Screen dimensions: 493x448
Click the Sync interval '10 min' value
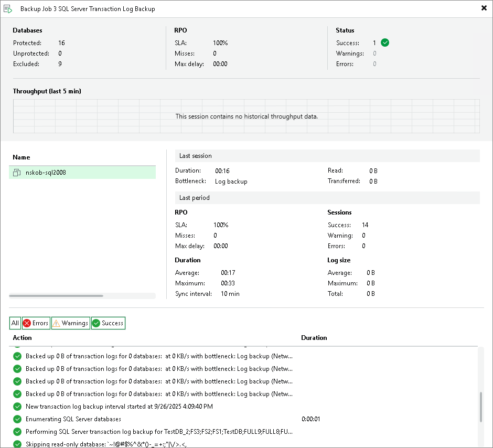pyautogui.click(x=230, y=294)
